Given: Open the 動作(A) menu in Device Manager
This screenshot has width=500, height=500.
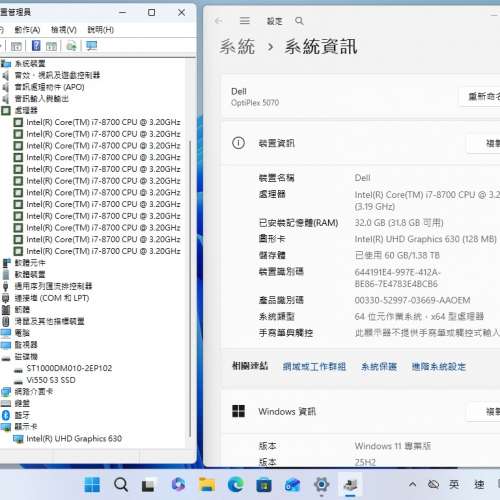Looking at the screenshot, I should (x=27, y=30).
